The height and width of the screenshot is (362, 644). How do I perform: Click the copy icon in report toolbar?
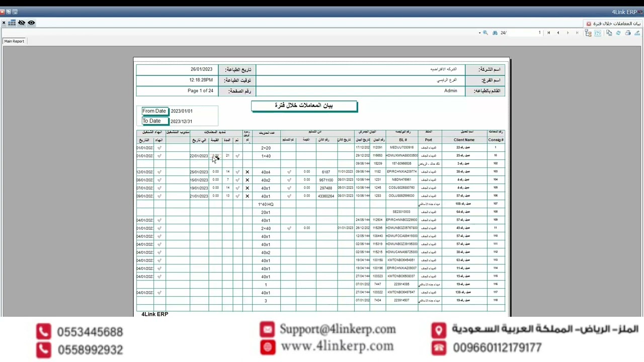coord(609,33)
